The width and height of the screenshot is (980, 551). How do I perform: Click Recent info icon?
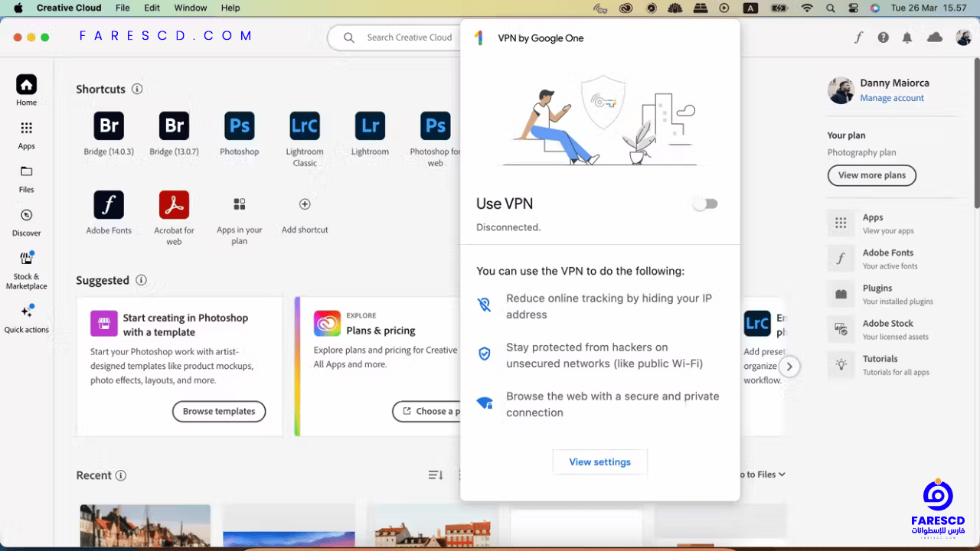pos(121,475)
